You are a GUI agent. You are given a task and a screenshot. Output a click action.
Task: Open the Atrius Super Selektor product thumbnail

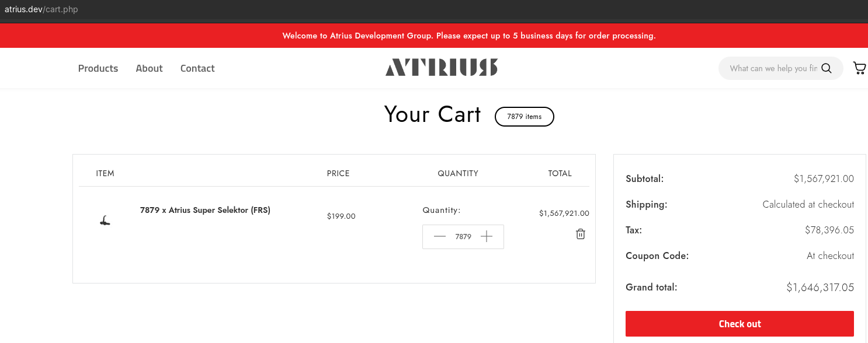pos(105,220)
